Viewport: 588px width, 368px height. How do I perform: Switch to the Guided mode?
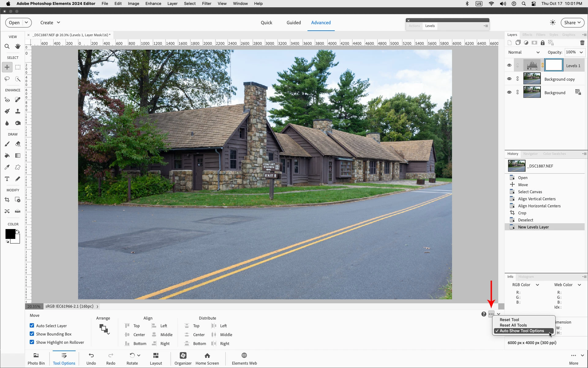tap(293, 23)
